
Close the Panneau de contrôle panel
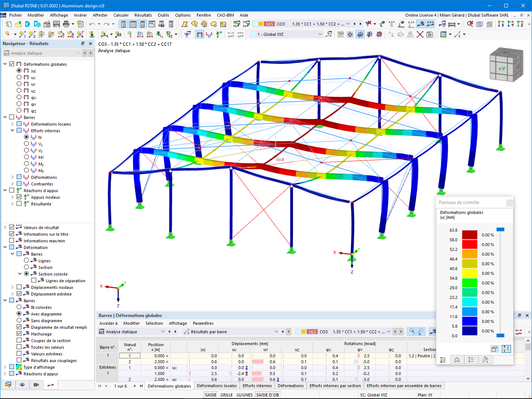[x=509, y=203]
